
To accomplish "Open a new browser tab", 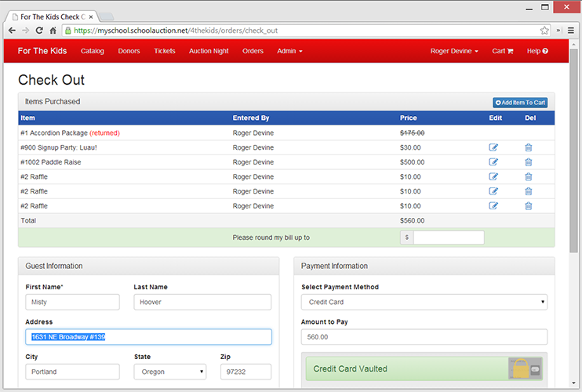I will (x=107, y=16).
